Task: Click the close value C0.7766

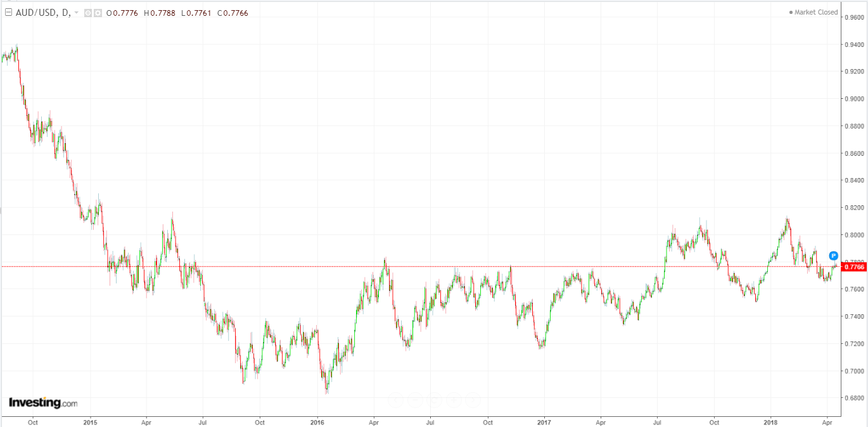Action: [x=233, y=13]
